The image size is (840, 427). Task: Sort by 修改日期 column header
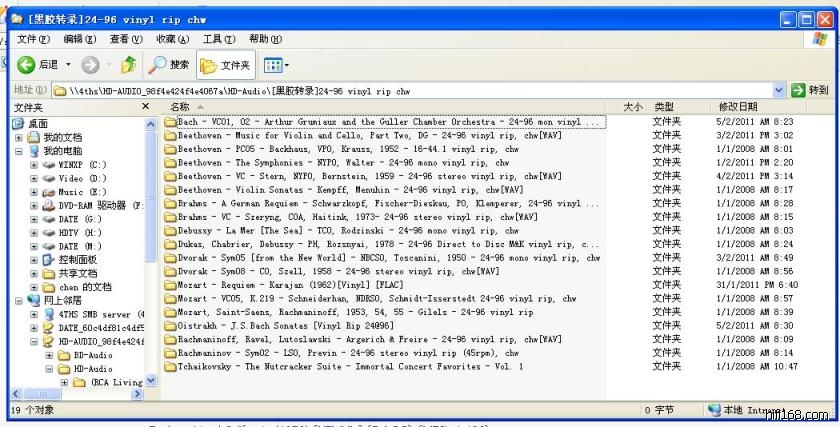(x=738, y=106)
